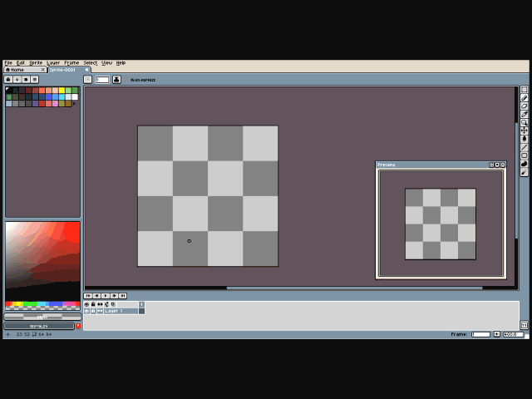The width and height of the screenshot is (532, 399).
Task: Open the ink type stamp button
Action: pyautogui.click(x=116, y=80)
